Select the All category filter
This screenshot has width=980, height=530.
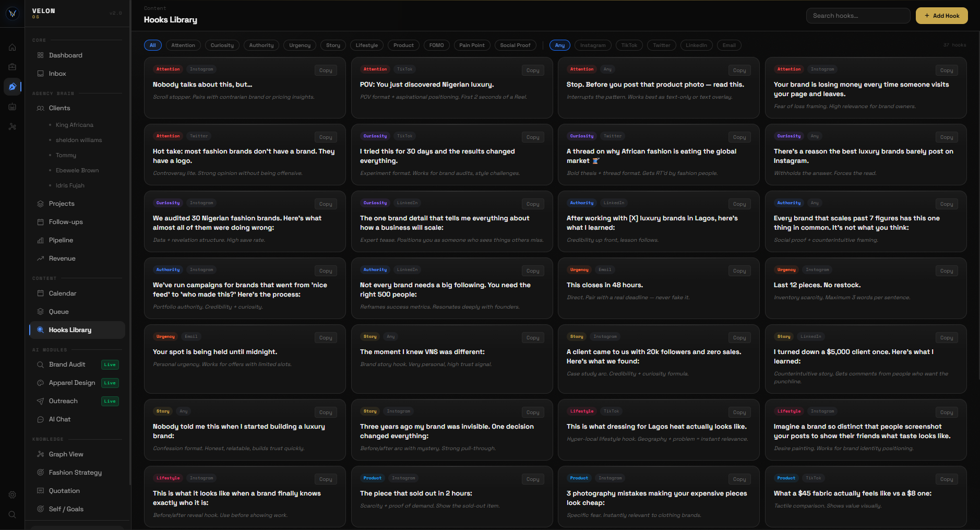coord(153,45)
